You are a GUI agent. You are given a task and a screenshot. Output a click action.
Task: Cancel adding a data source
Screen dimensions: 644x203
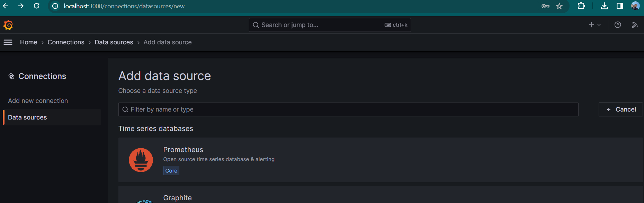pyautogui.click(x=620, y=109)
